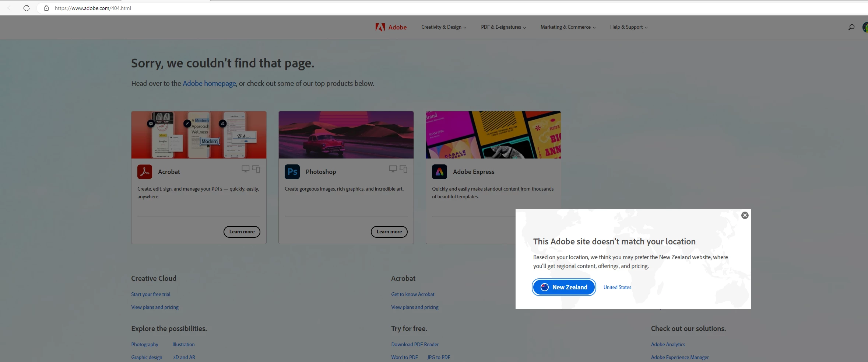The height and width of the screenshot is (362, 868).
Task: Open the site search magnifier icon
Action: 851,27
